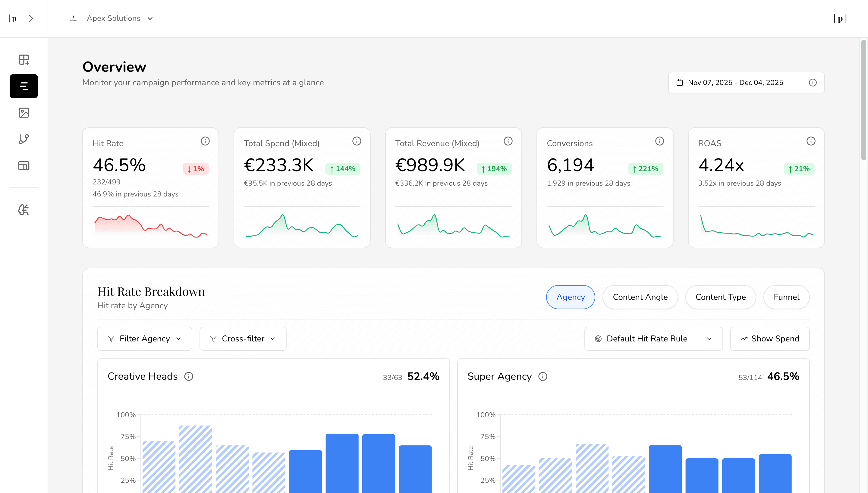
Task: View the Hit Rate info tooltip icon
Action: [205, 141]
